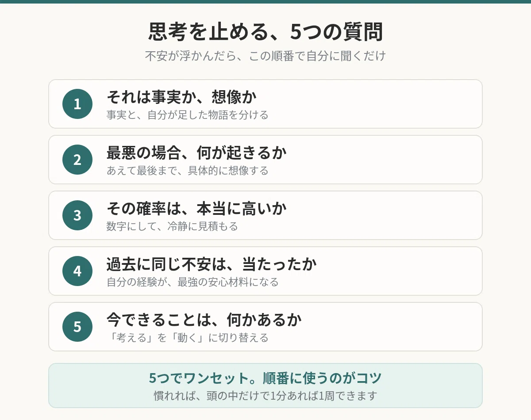
Task: Click the number 4 circle badge
Action: click(77, 271)
